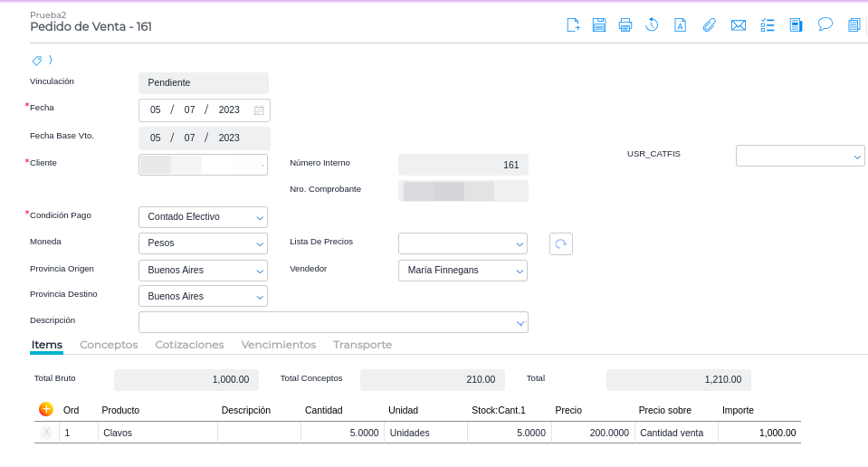Click the tag icon below the title
Image resolution: width=868 pixels, height=467 pixels.
[x=37, y=61]
